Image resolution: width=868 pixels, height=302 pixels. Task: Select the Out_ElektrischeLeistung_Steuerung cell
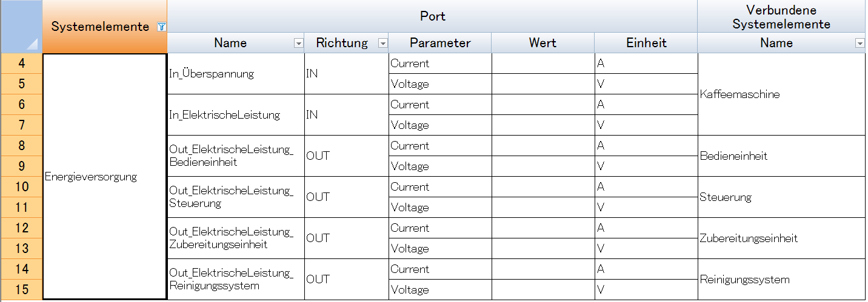235,197
